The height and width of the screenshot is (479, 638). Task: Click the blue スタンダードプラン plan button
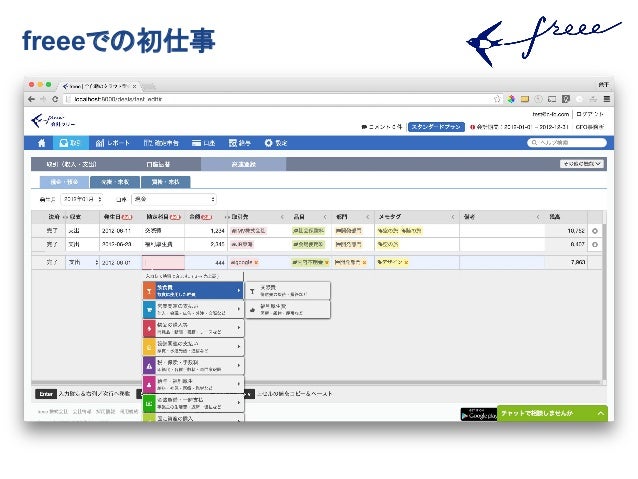(x=436, y=127)
